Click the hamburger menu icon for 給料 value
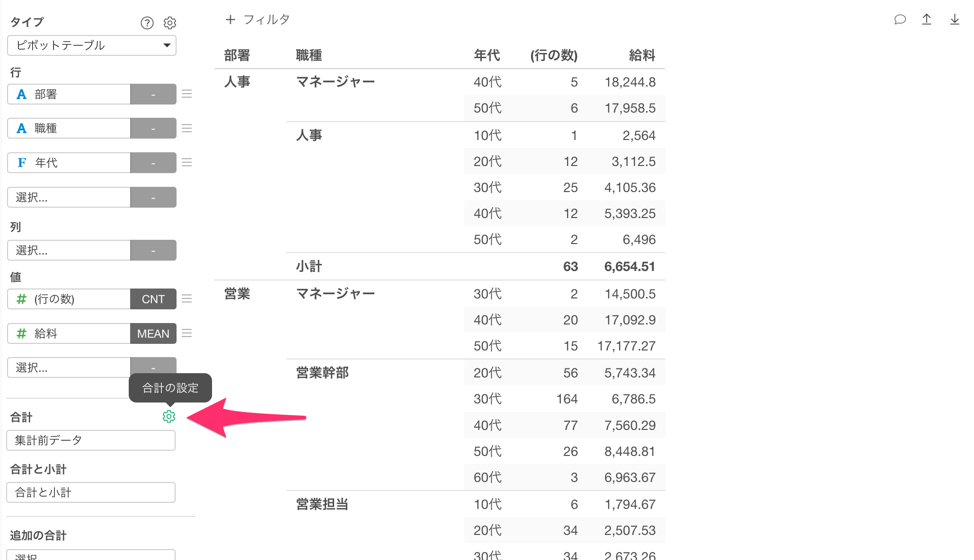 [187, 333]
